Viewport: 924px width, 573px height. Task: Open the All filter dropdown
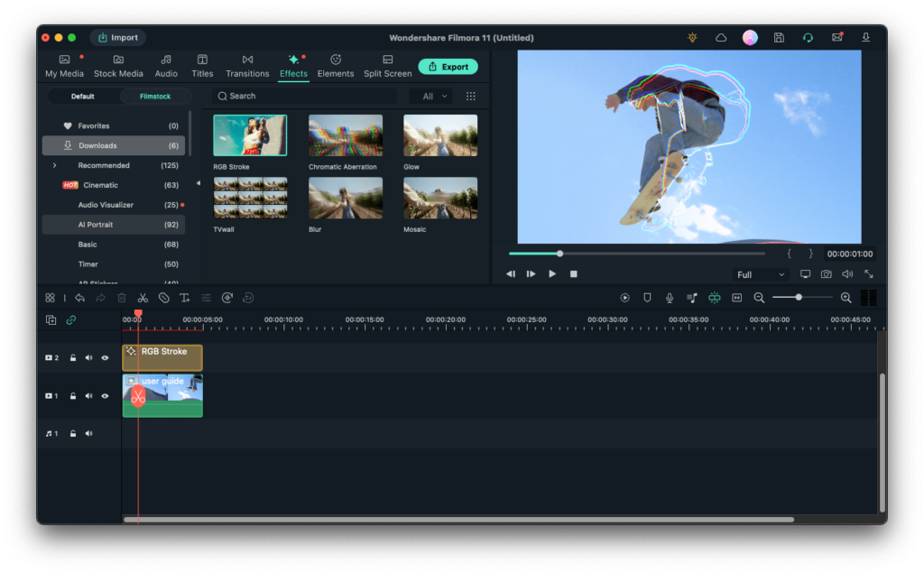(x=431, y=97)
